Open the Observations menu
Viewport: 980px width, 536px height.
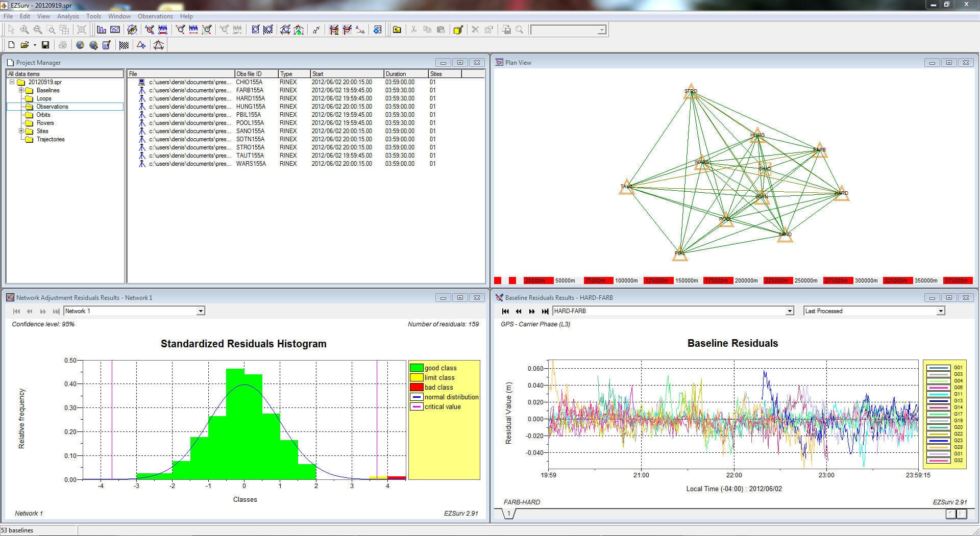155,16
